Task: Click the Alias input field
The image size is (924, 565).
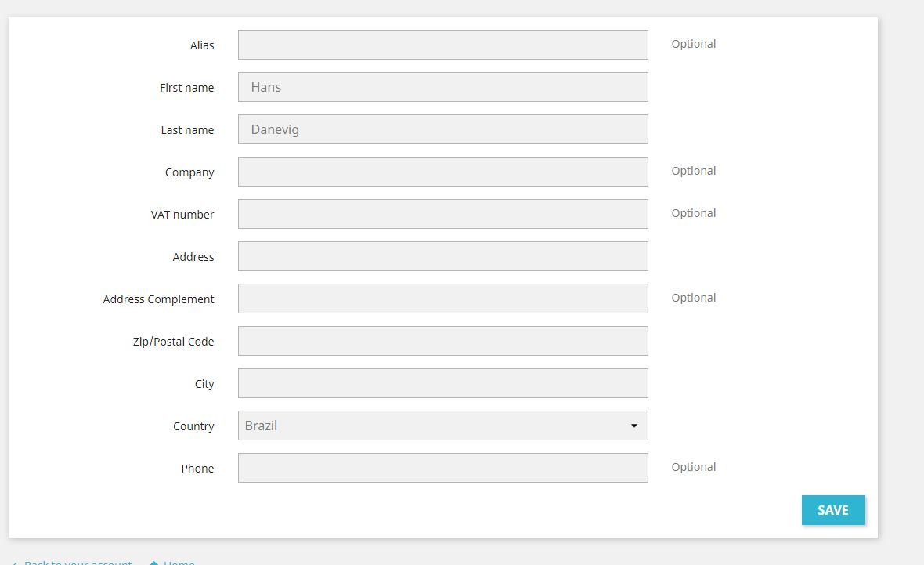Action: pyautogui.click(x=442, y=45)
